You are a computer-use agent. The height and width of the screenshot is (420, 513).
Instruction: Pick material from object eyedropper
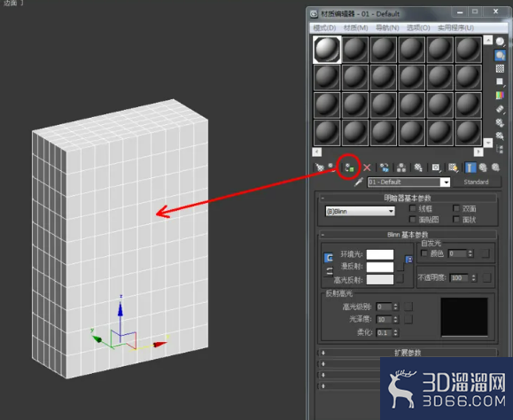point(359,182)
